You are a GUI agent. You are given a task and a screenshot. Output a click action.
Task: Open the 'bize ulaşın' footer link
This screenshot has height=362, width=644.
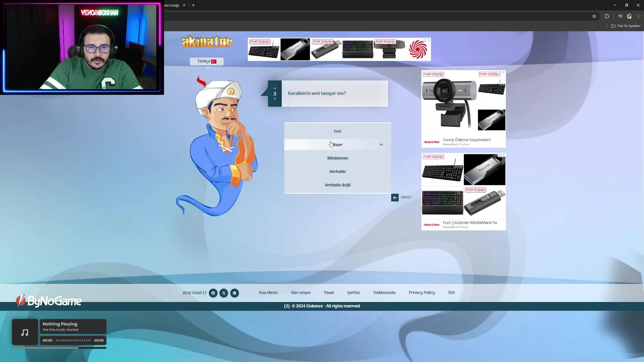click(x=300, y=293)
